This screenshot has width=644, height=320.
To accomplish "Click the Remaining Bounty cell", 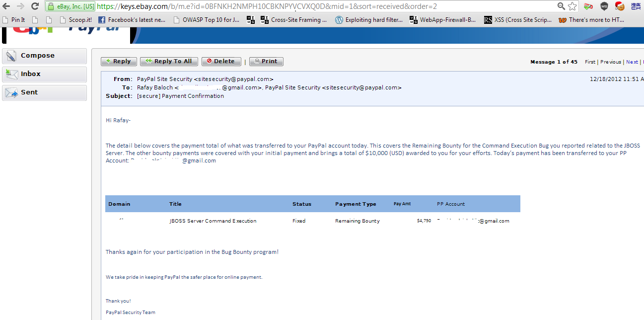I will point(358,221).
